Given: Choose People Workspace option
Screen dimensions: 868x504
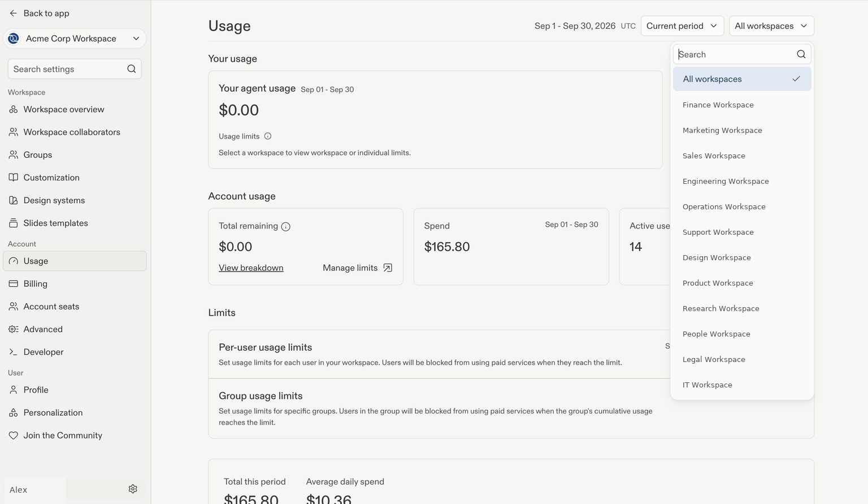Looking at the screenshot, I should coord(742,334).
